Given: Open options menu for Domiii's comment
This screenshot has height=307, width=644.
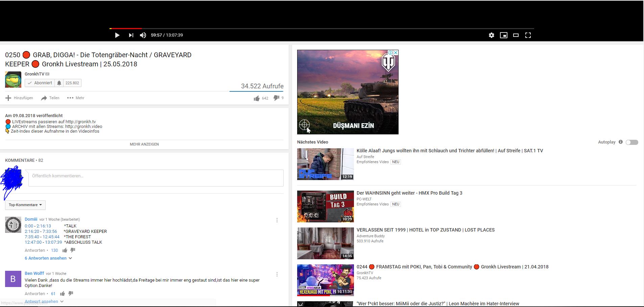Looking at the screenshot, I should (277, 220).
